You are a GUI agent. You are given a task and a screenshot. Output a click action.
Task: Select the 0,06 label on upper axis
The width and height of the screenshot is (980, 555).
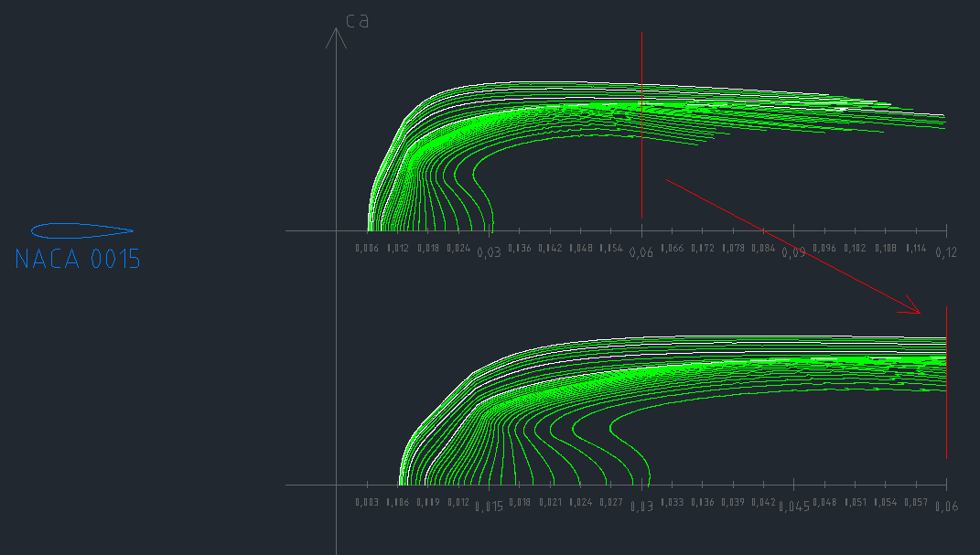(641, 252)
